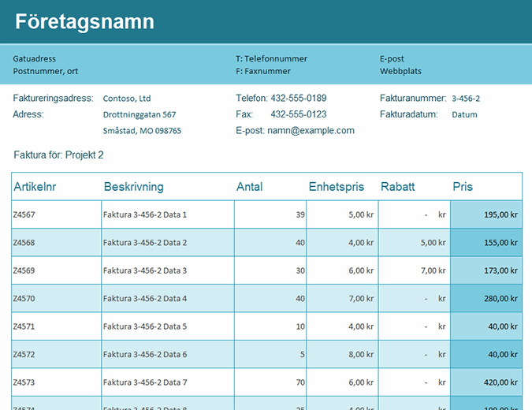This screenshot has width=532, height=410.
Task: Click the Artikelnr column header
Action: [x=34, y=187]
